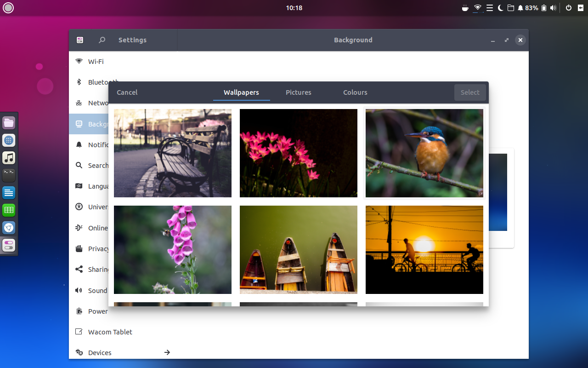
Task: Open the notifications bell in top bar
Action: point(520,8)
